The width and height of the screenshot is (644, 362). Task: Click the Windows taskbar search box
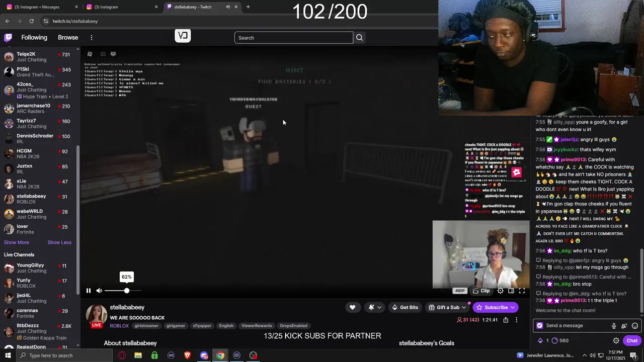(65, 355)
